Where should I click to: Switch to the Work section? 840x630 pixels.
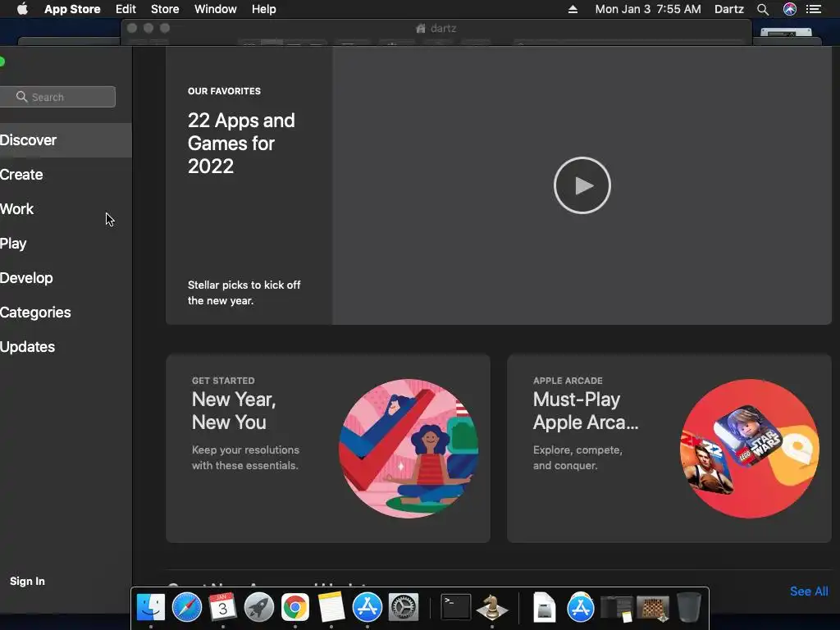tap(66, 209)
